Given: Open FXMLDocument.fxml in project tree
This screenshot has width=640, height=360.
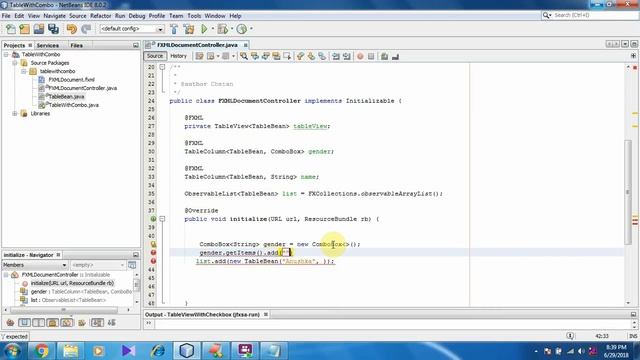Looking at the screenshot, I should pos(71,80).
